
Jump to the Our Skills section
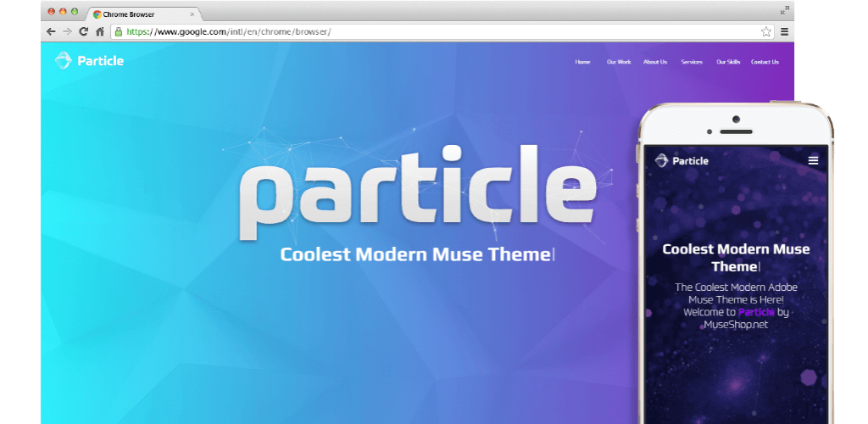tap(728, 62)
